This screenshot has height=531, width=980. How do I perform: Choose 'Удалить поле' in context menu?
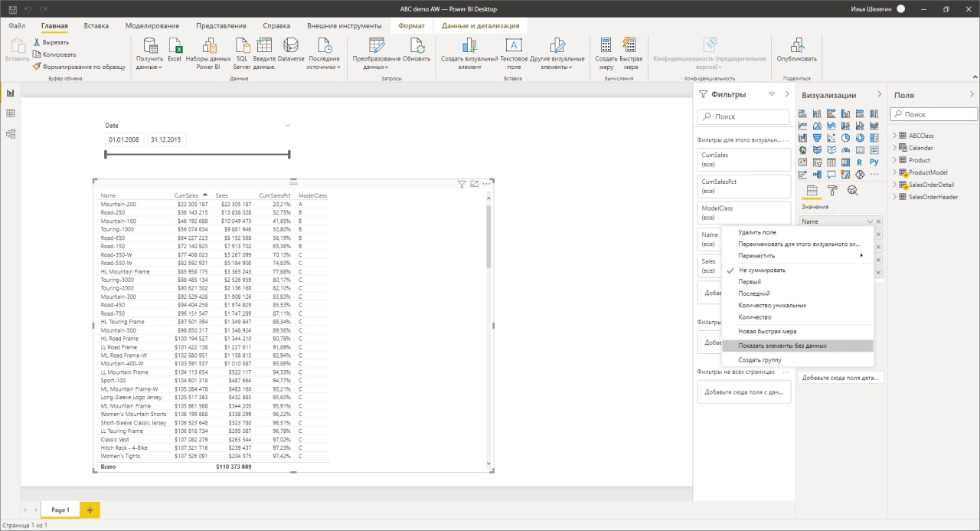pyautogui.click(x=797, y=232)
